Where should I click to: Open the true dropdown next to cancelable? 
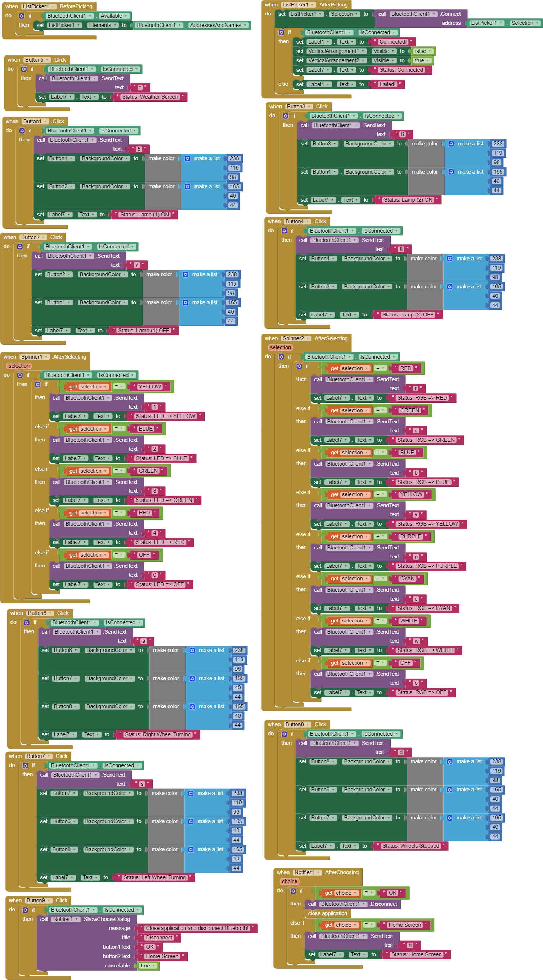tap(148, 966)
